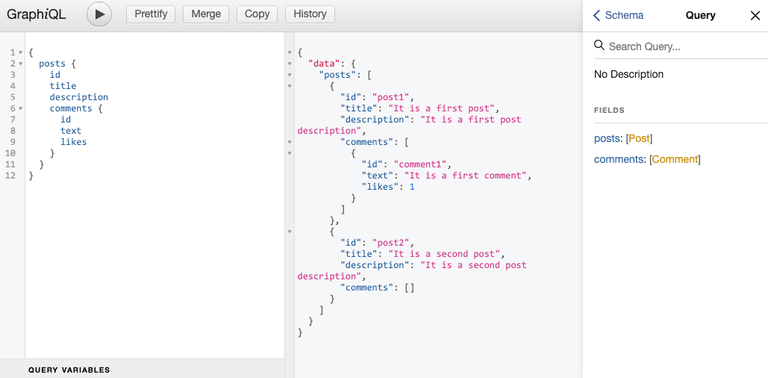Click the Prettify button
This screenshot has width=768, height=378.
pyautogui.click(x=151, y=14)
